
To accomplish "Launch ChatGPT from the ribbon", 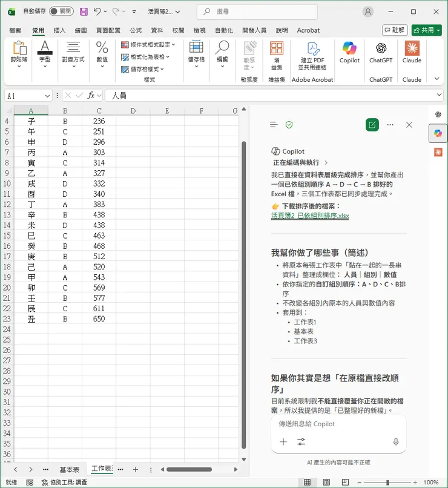I will [381, 52].
